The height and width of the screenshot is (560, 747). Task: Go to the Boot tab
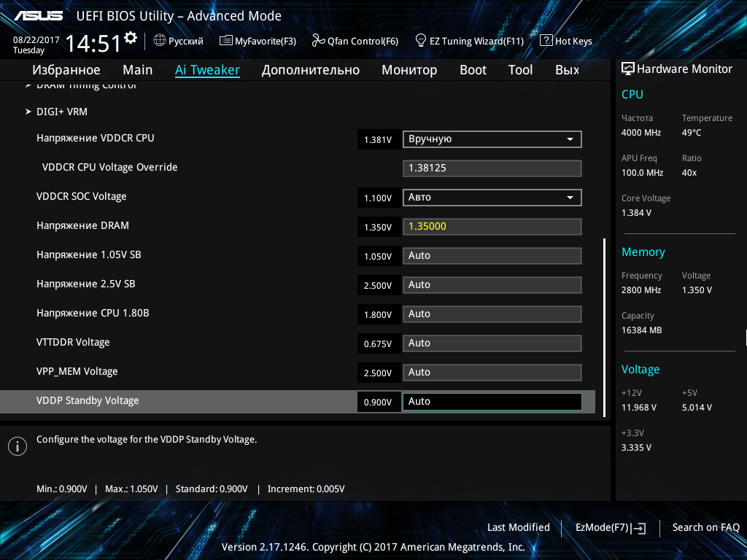(473, 70)
